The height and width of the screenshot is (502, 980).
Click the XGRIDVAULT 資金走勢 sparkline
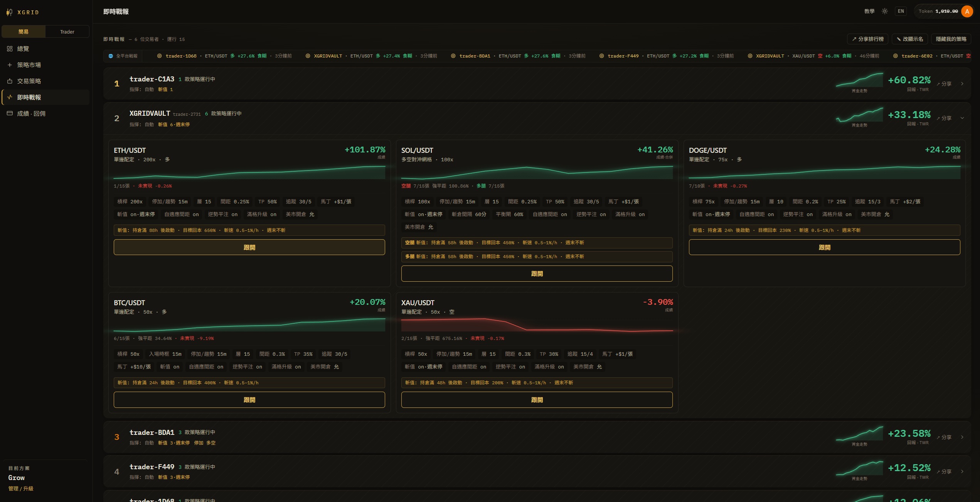pos(859,115)
